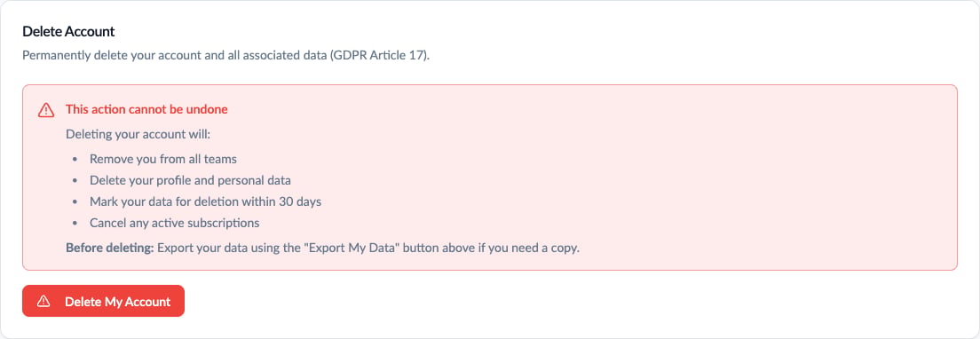Click bullet beside 'Delete your profile' item
980x339 pixels.
click(75, 181)
